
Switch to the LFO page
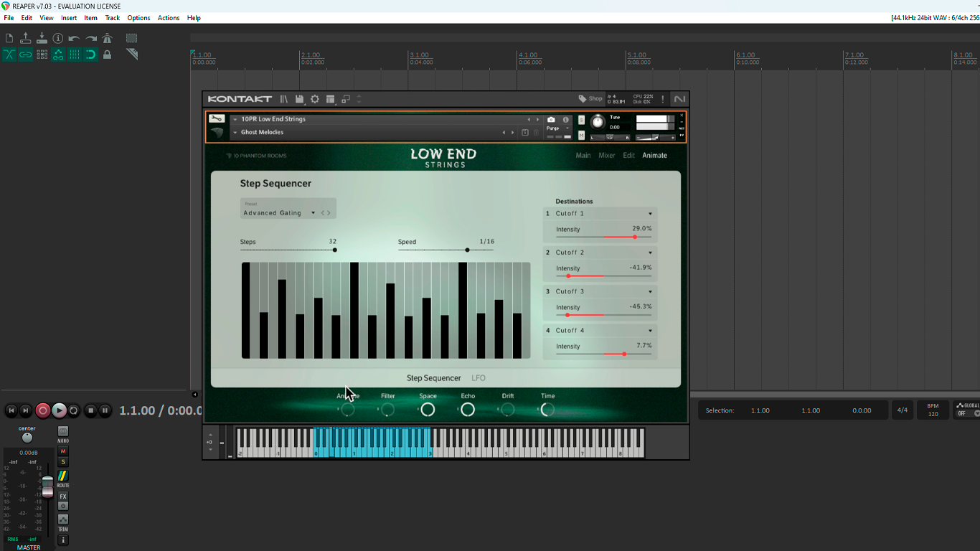pos(479,378)
